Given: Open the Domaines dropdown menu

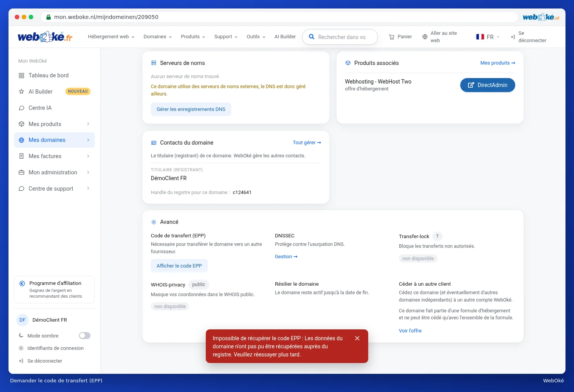Looking at the screenshot, I should click(x=157, y=37).
